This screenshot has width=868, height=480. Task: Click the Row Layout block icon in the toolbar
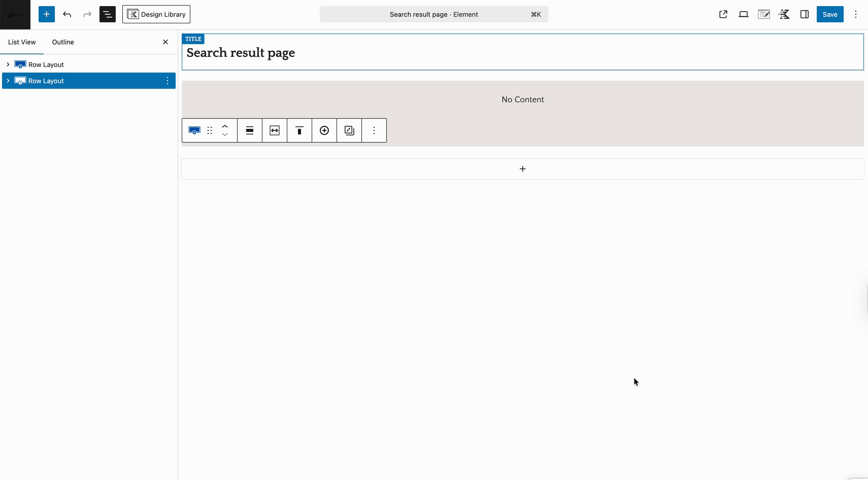coord(194,130)
